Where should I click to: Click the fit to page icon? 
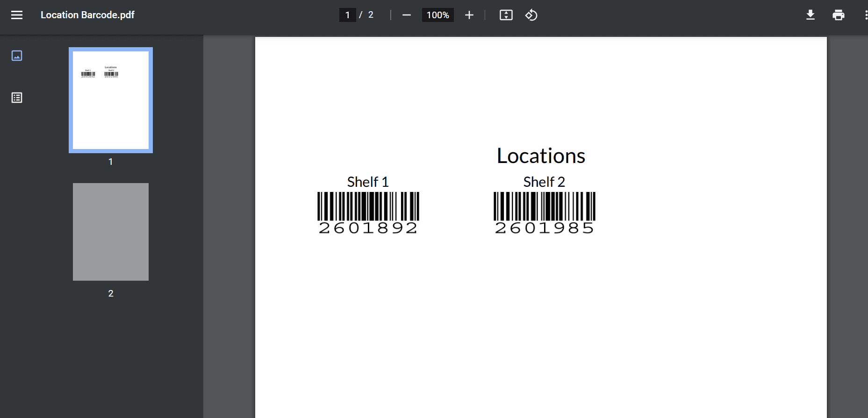click(506, 15)
